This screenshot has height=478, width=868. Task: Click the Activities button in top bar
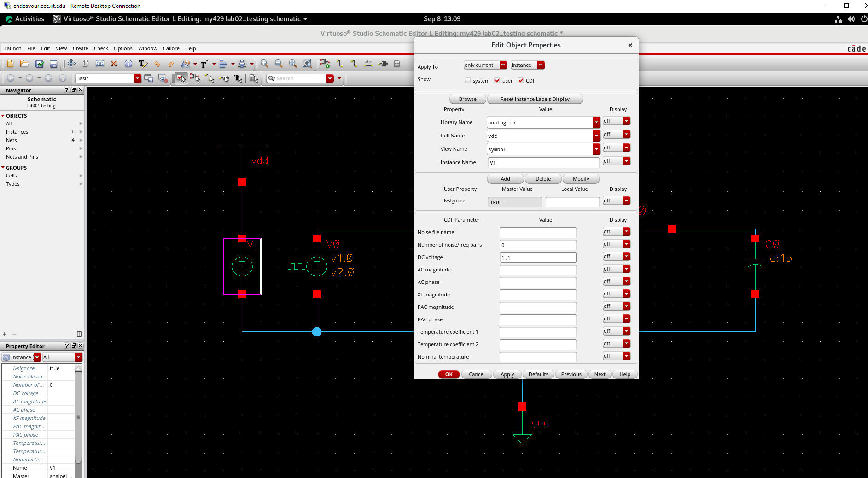click(25, 19)
